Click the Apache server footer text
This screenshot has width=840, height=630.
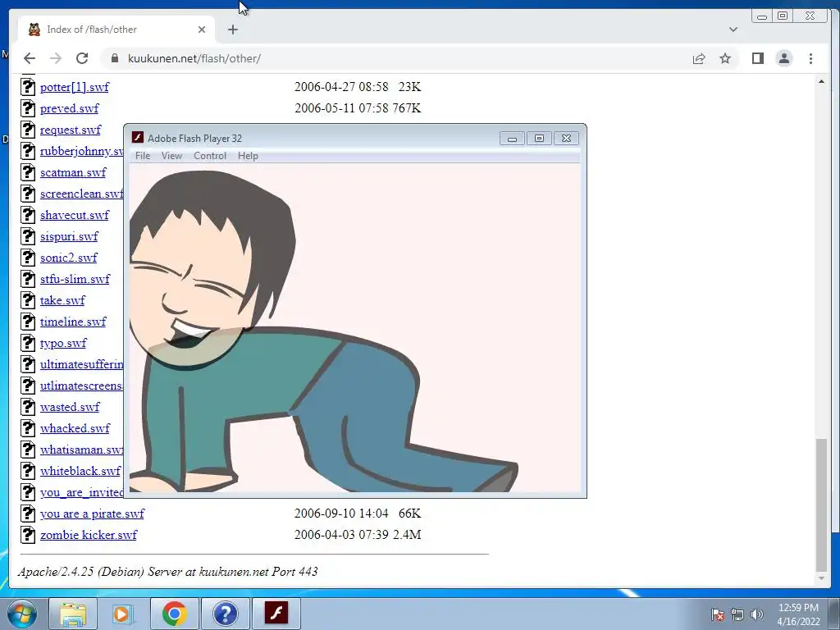coord(167,572)
